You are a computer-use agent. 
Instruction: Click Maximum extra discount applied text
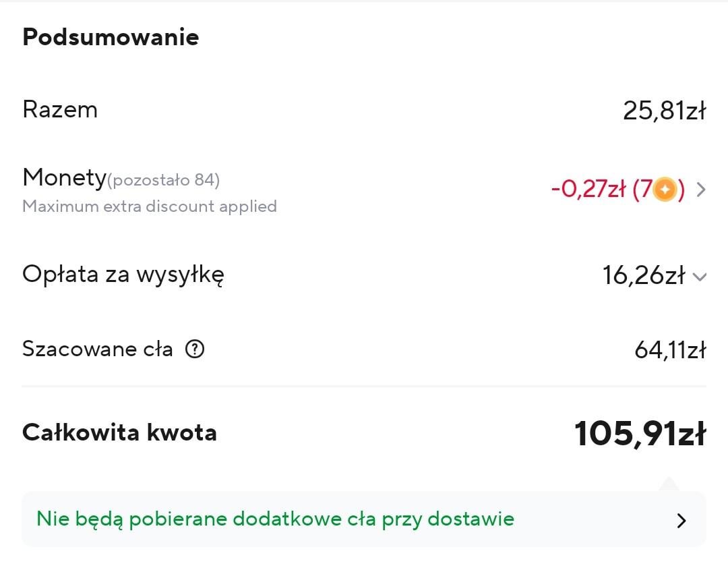pos(150,206)
